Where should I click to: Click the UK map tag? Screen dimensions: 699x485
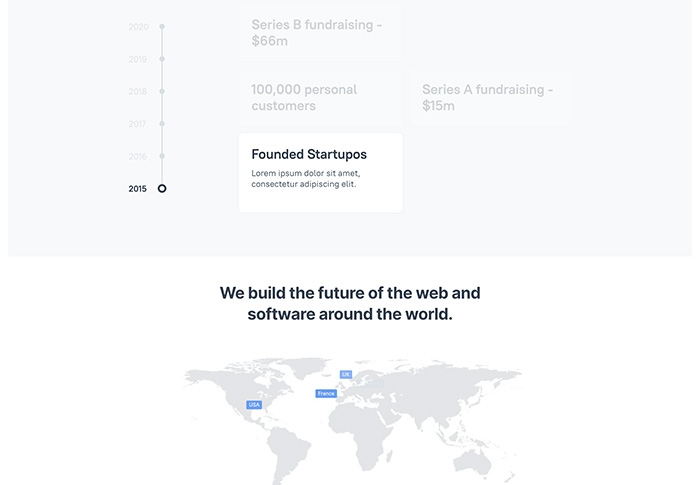[x=346, y=374]
